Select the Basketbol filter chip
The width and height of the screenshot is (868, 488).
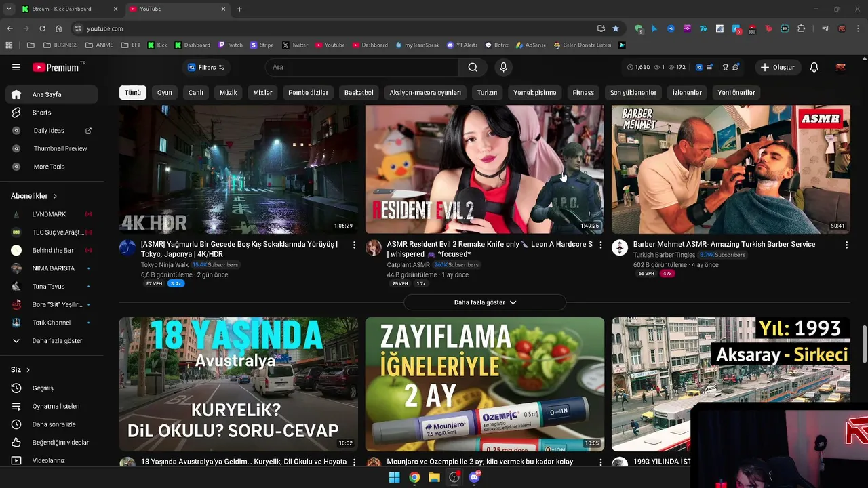tap(359, 92)
